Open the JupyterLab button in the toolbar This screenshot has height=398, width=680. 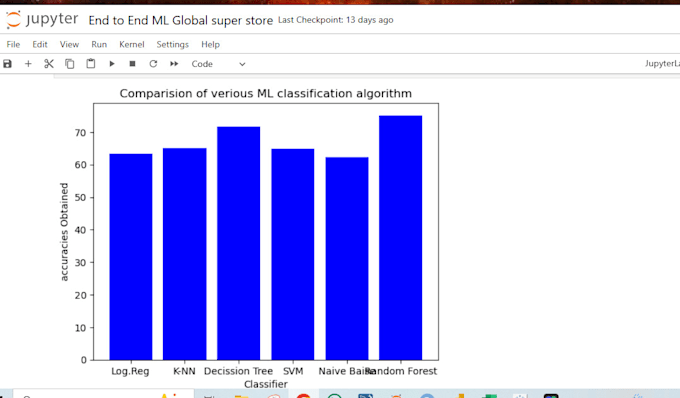(662, 64)
